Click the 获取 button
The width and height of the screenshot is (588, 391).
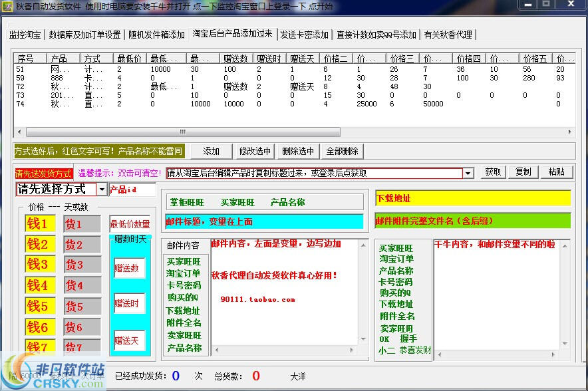click(493, 172)
